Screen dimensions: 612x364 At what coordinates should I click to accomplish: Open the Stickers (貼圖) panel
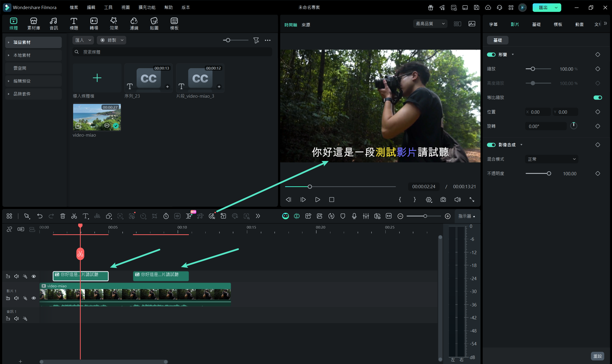pyautogui.click(x=154, y=24)
